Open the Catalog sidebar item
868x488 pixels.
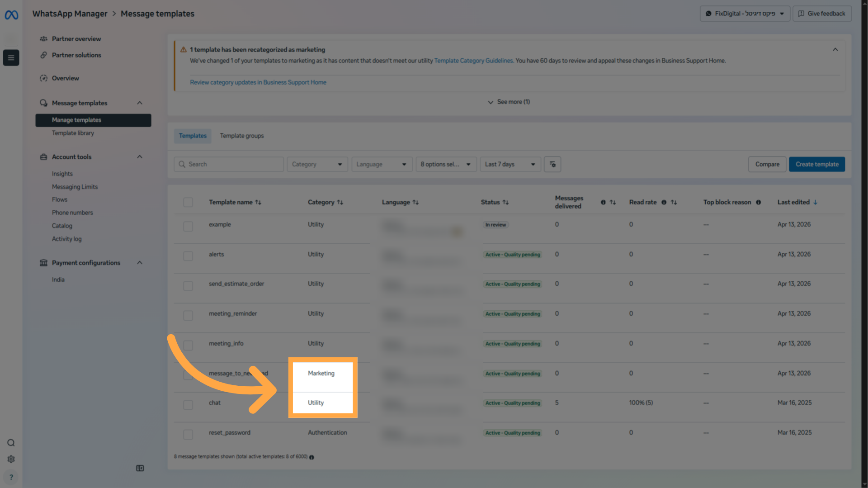[x=62, y=226]
